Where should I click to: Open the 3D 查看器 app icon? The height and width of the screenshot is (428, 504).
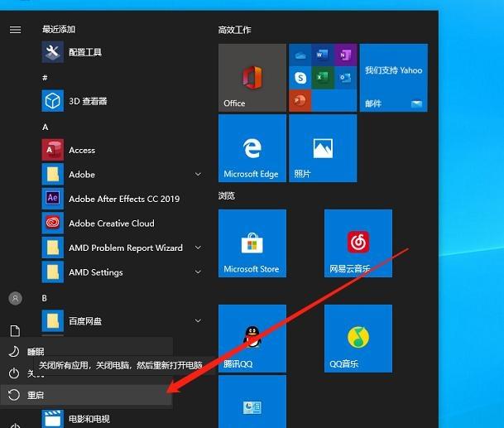pyautogui.click(x=53, y=101)
